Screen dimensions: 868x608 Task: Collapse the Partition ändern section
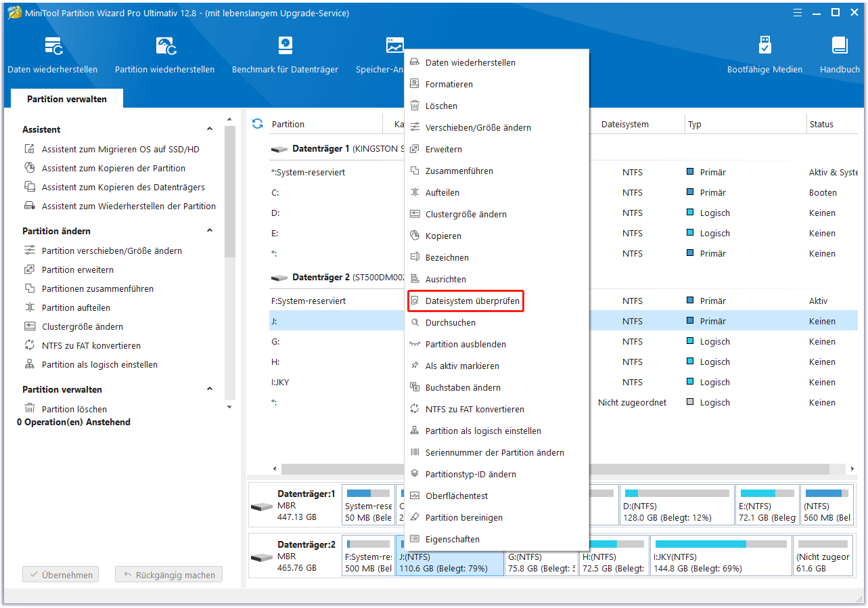[x=210, y=231]
